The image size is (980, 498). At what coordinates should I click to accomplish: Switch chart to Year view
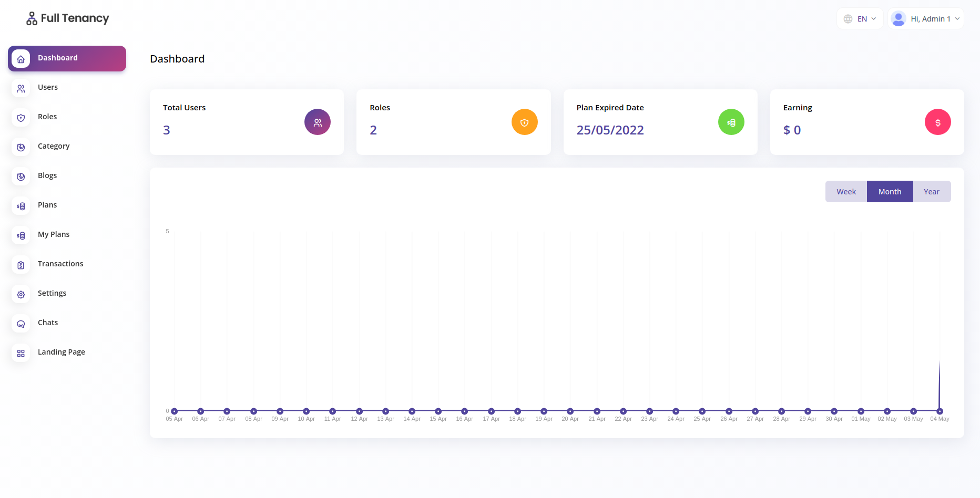(931, 192)
